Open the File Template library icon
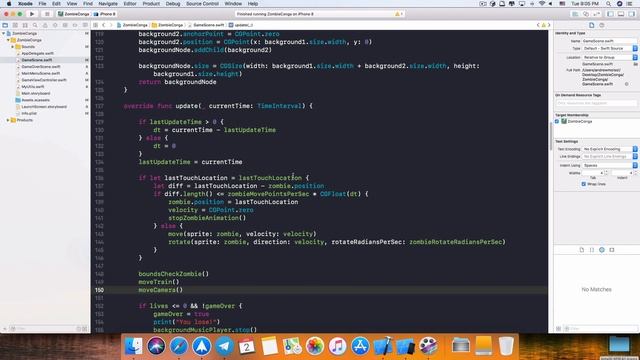This screenshot has width=640, height=360. (582, 250)
